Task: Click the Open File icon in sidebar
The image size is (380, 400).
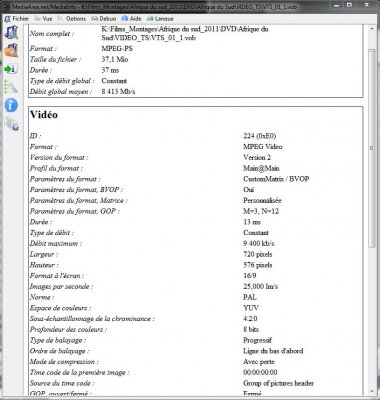Action: click(x=11, y=33)
